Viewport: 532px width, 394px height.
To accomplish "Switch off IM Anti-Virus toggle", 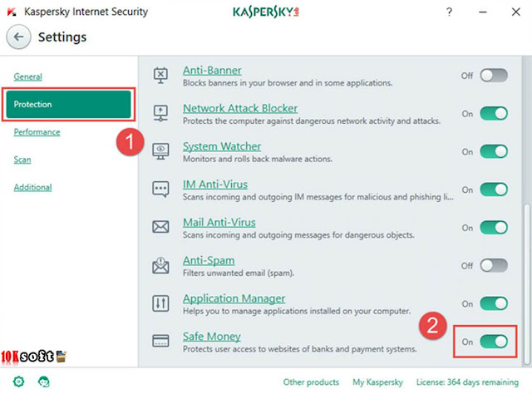I will 494,190.
